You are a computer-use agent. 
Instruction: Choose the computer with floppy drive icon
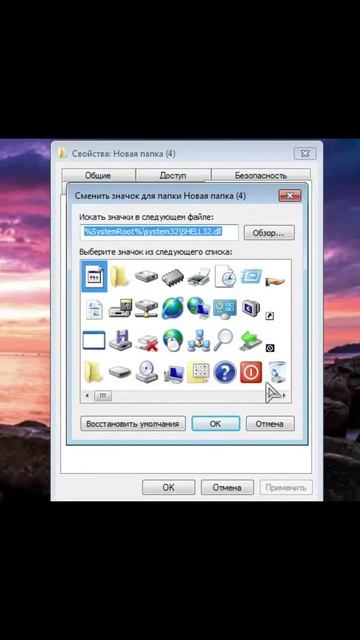(120, 309)
